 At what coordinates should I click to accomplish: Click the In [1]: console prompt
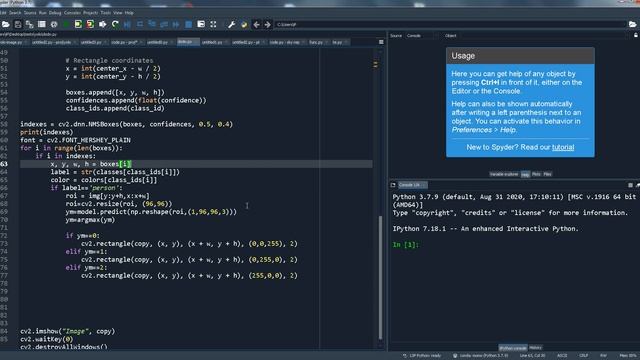coord(406,244)
